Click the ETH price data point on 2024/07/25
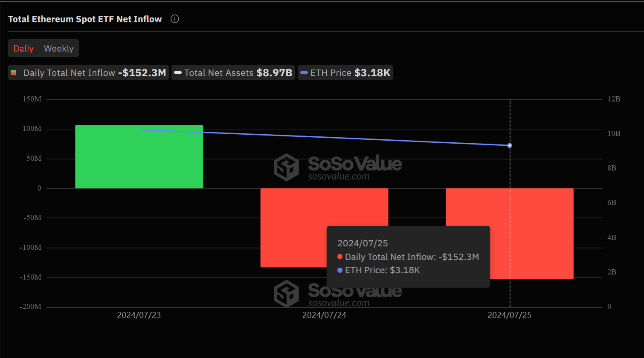The image size is (644, 358). 510,145
